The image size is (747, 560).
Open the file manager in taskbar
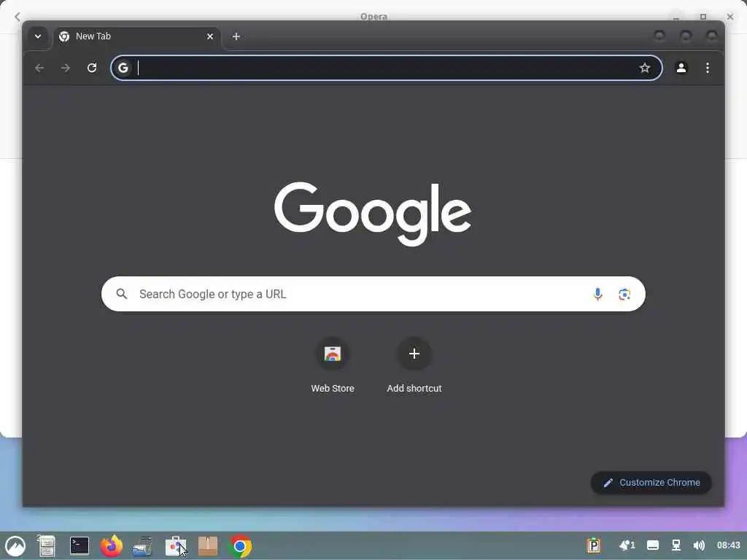(47, 545)
